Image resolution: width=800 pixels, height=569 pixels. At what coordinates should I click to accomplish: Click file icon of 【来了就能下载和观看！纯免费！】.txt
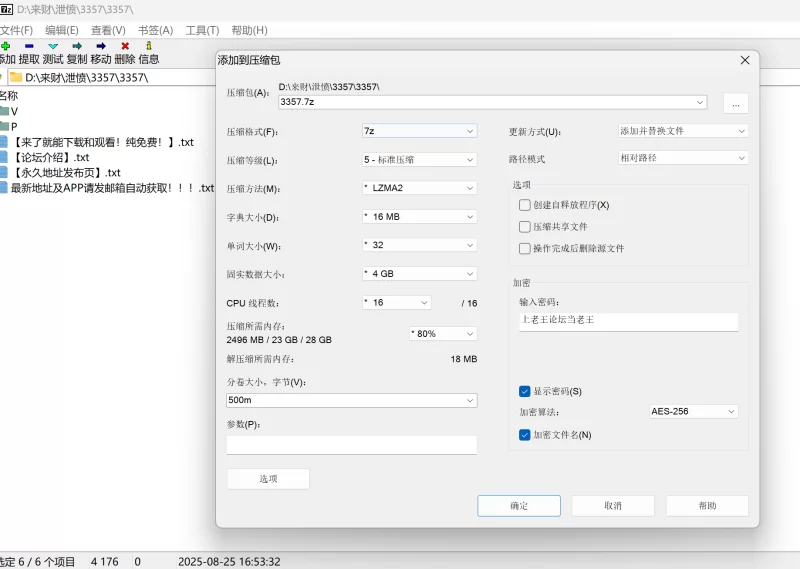click(4, 142)
